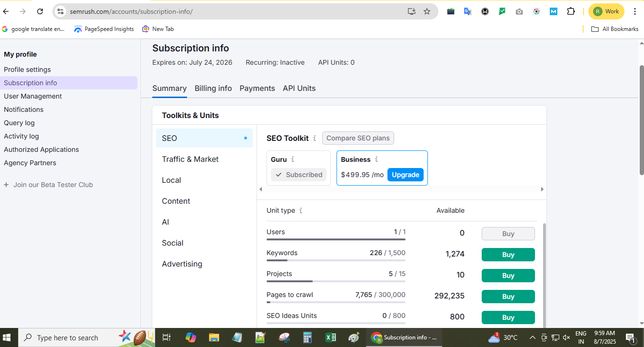
Task: Select the Traffic & Market toolkit
Action: pyautogui.click(x=204, y=159)
